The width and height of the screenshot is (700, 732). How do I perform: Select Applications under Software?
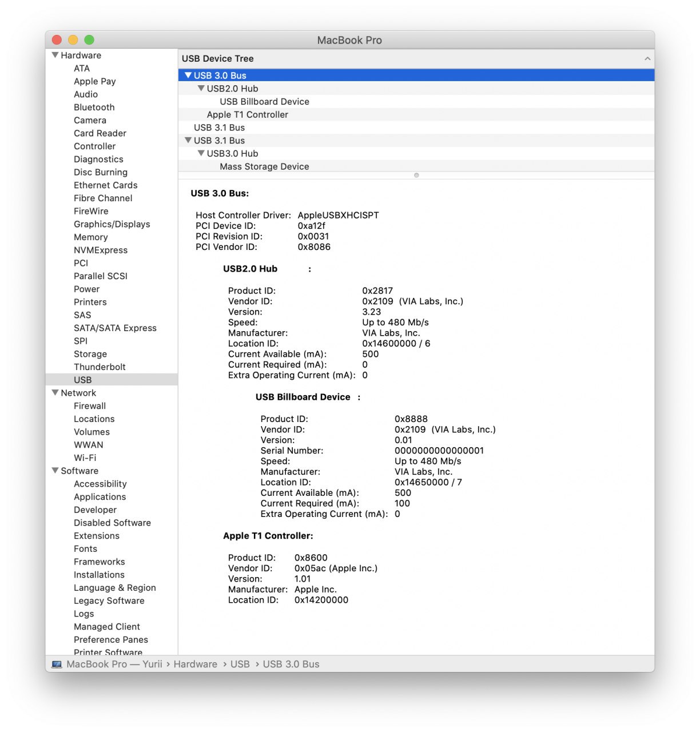click(x=100, y=497)
